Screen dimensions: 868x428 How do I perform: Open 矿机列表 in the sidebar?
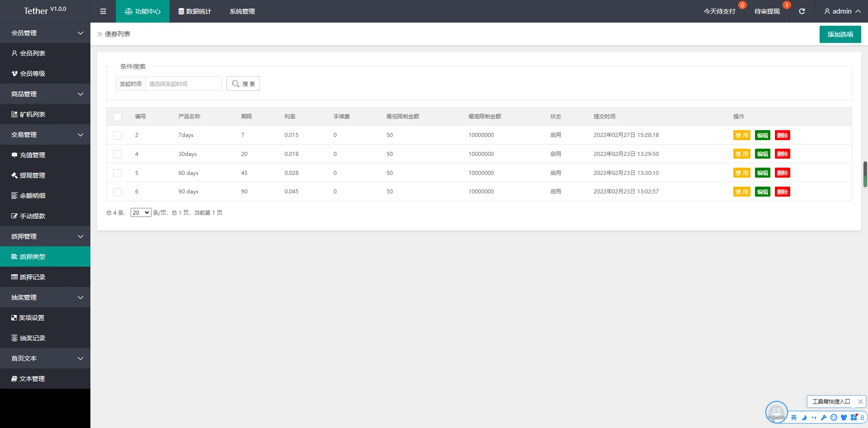[33, 114]
